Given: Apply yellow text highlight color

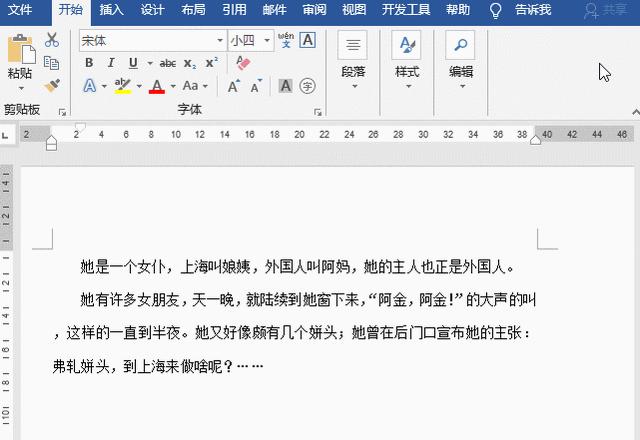Looking at the screenshot, I should click(122, 86).
